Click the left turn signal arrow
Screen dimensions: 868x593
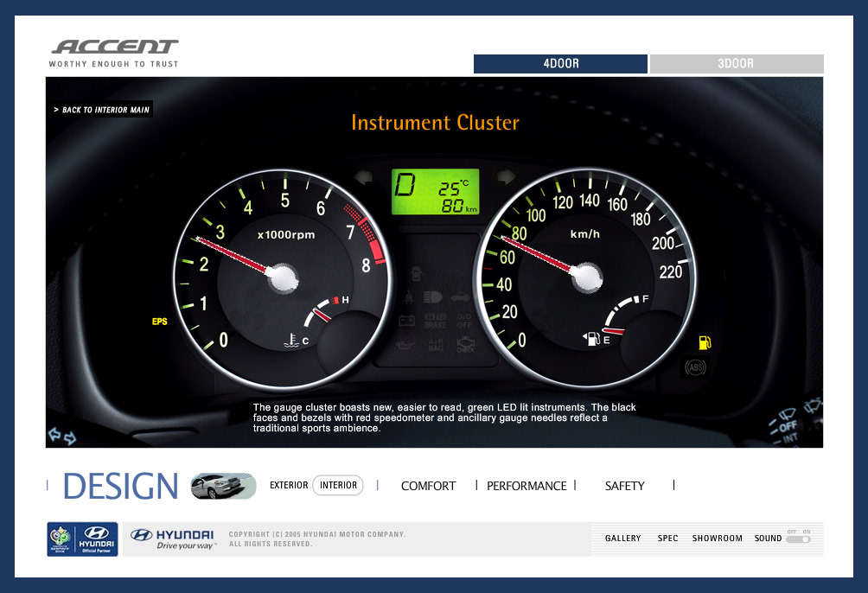click(x=364, y=178)
